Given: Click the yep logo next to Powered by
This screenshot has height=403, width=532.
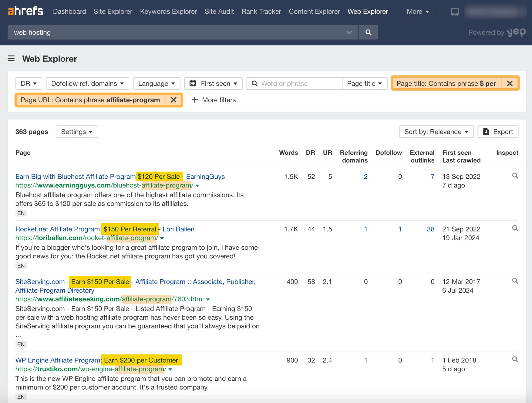Looking at the screenshot, I should tap(517, 32).
